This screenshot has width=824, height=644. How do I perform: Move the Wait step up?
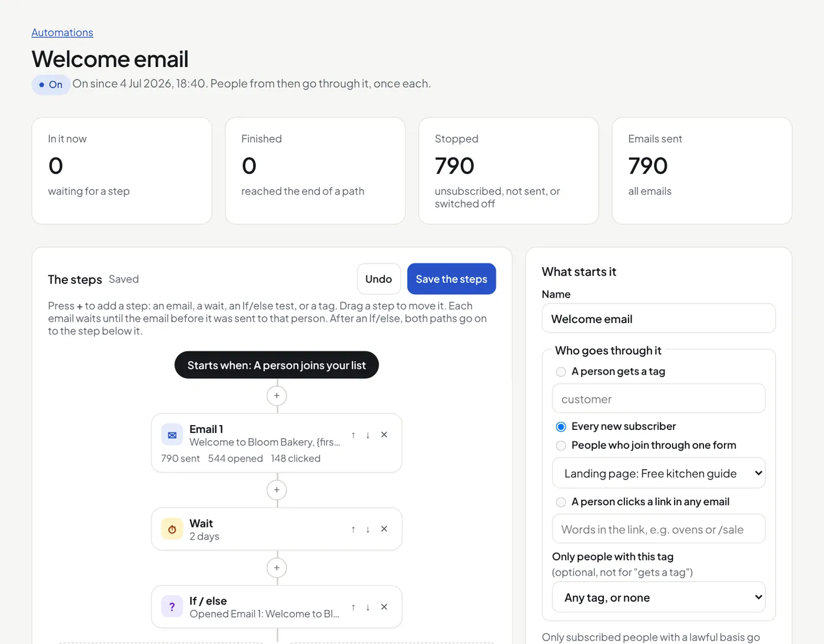pyautogui.click(x=353, y=529)
